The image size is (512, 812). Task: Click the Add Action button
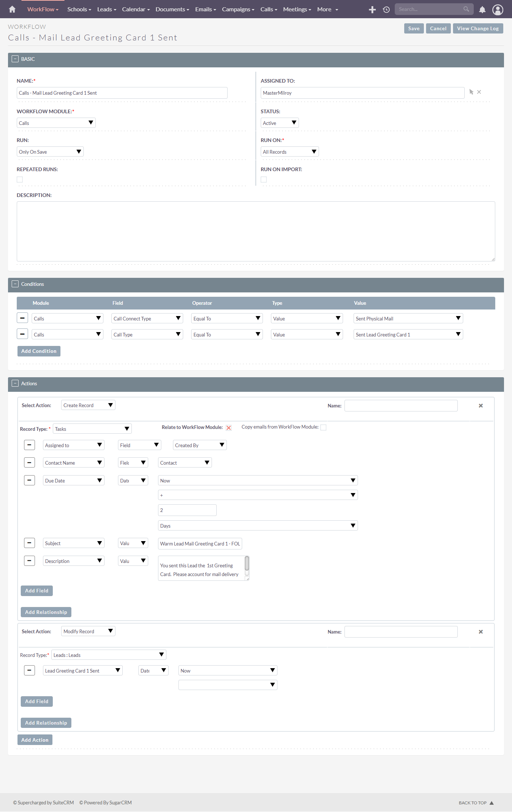click(x=35, y=740)
